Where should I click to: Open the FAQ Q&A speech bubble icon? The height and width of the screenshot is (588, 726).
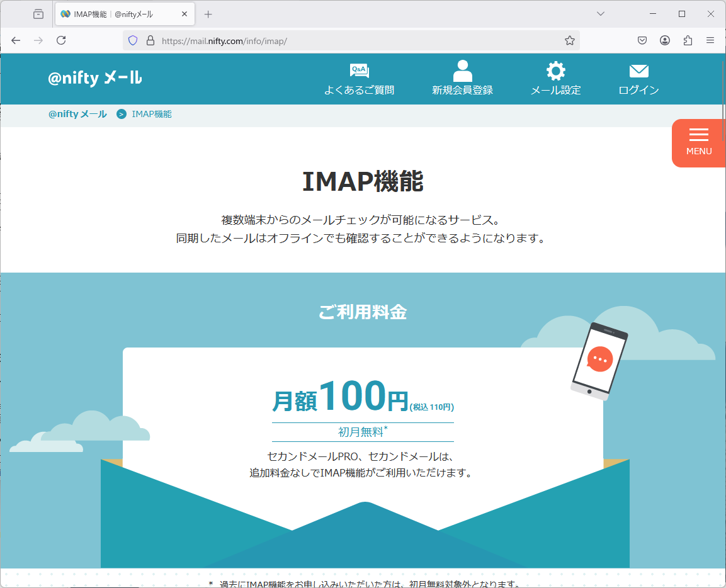359,71
